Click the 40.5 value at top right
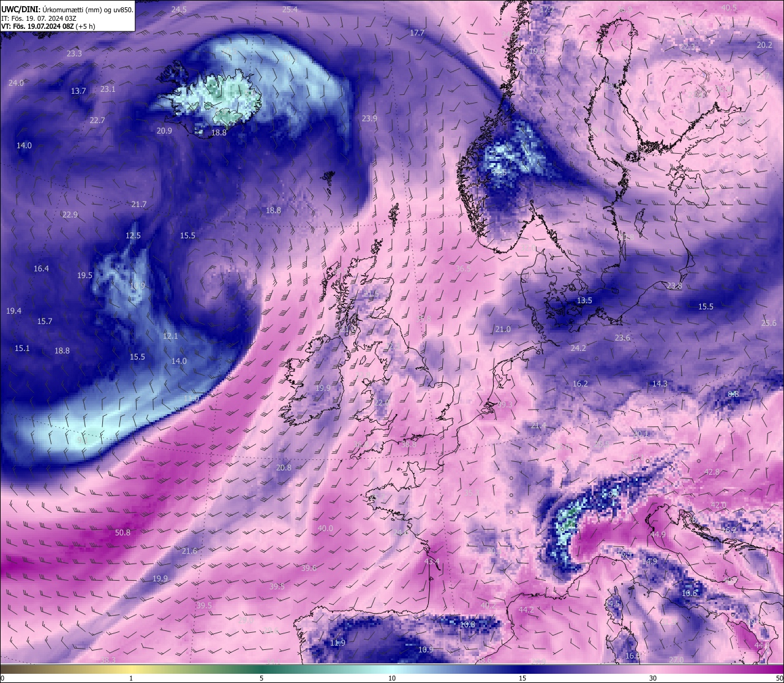The height and width of the screenshot is (683, 784). click(729, 8)
